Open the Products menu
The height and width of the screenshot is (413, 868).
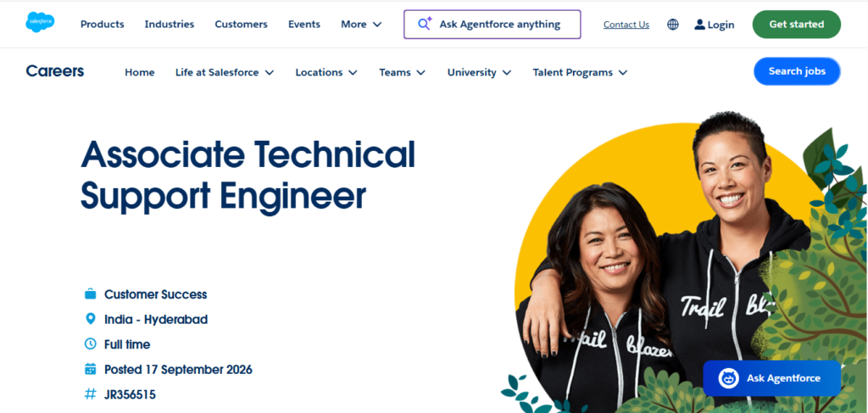coord(103,25)
